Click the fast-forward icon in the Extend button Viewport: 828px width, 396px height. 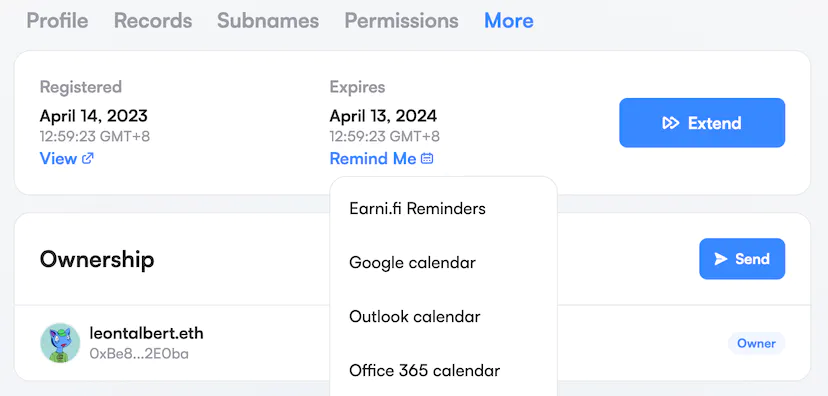[x=671, y=123]
